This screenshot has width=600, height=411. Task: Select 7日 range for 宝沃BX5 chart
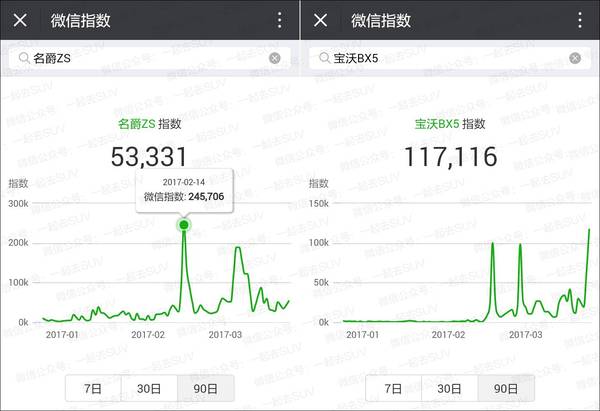(393, 389)
